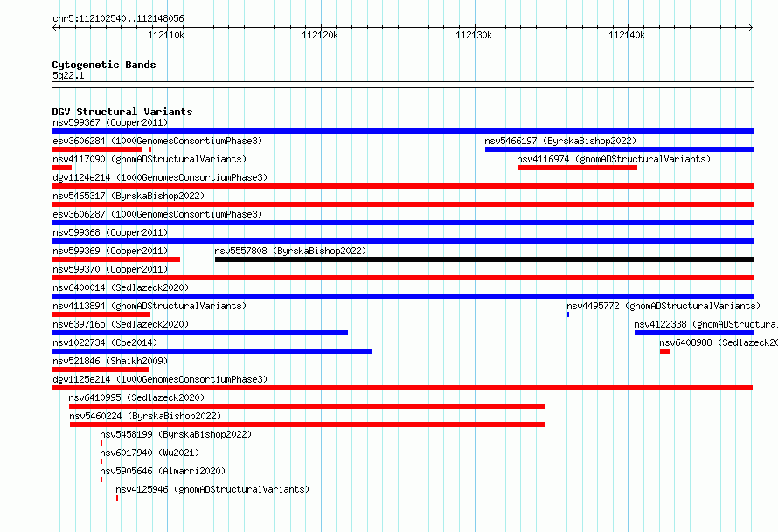Open dgv1125e214 variant label
This screenshot has width=778, height=532.
160,379
